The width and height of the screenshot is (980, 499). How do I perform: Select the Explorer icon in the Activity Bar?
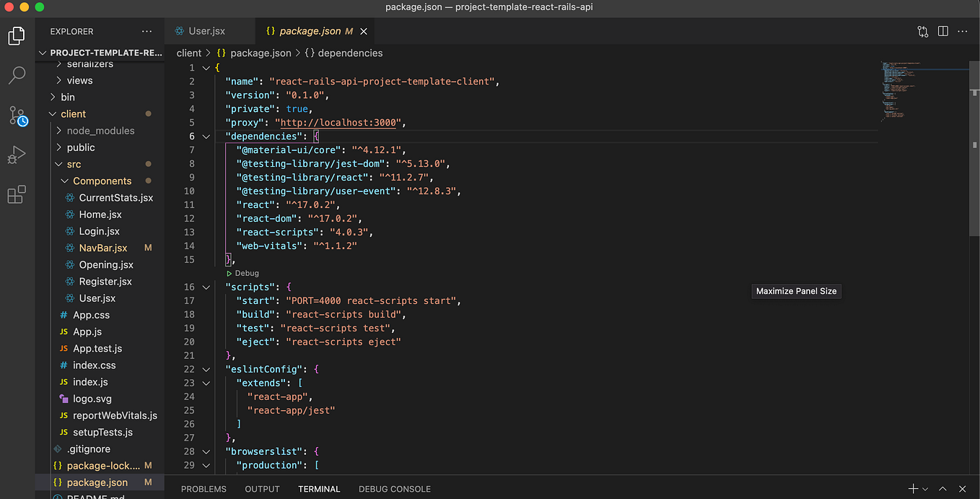coord(17,35)
